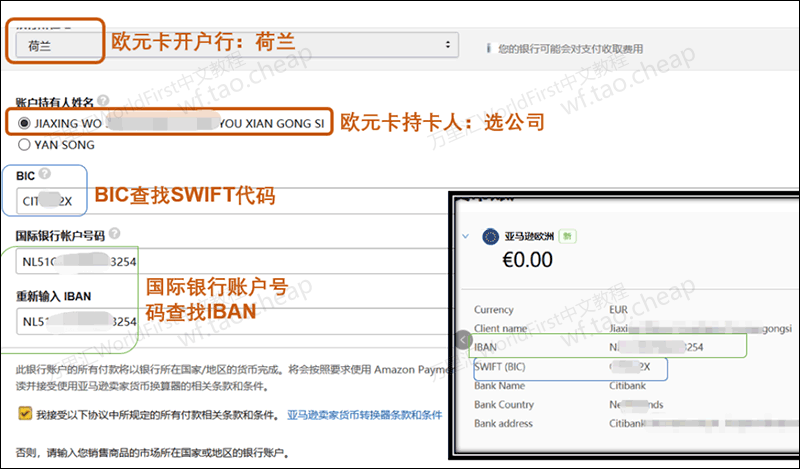Focus the 国际银行帐户号码 IBAN input field
The image size is (800, 469).
pyautogui.click(x=232, y=261)
